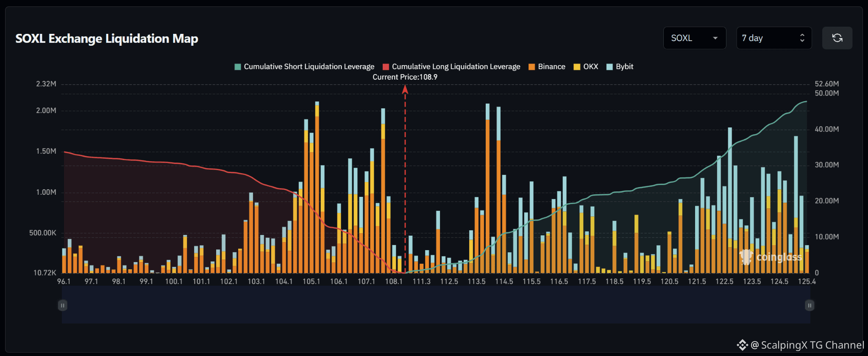Screen dimensions: 868x356
Task: Click the 125.4 price axis label
Action: point(807,281)
